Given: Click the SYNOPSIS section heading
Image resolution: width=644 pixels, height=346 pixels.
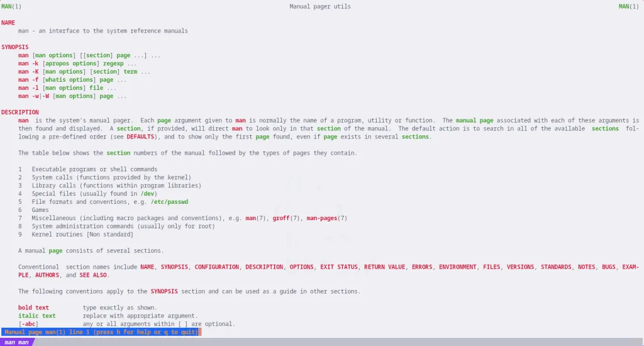Looking at the screenshot, I should (15, 47).
